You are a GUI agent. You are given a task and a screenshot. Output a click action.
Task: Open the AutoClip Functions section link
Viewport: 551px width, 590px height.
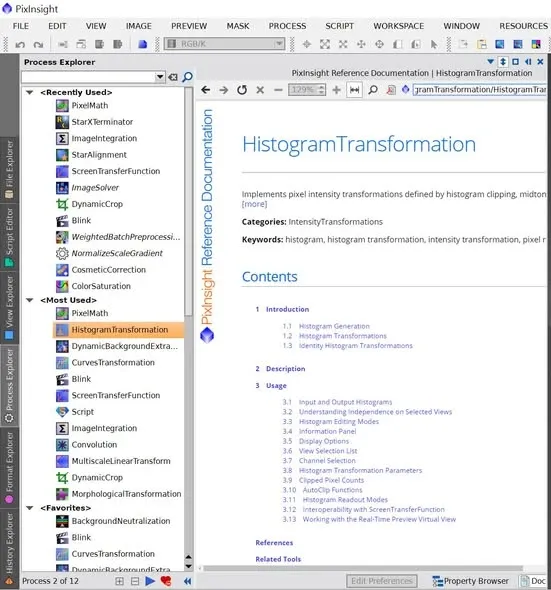(x=332, y=490)
